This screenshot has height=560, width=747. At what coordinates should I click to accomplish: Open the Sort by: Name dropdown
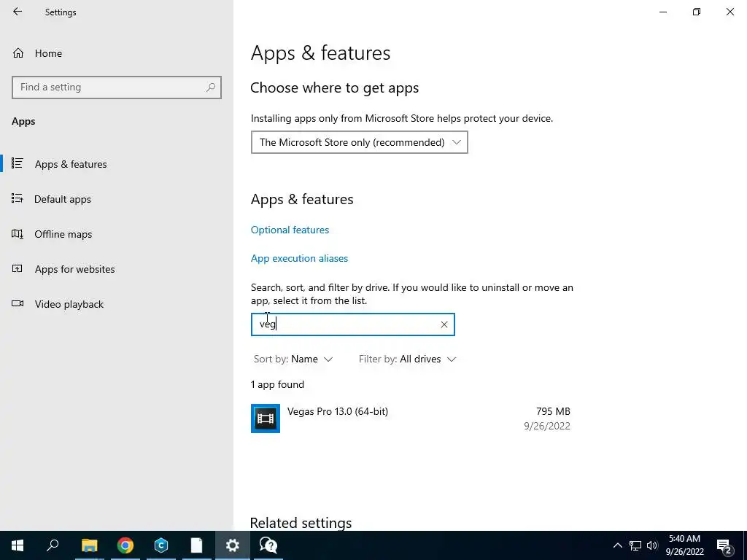[x=293, y=359]
